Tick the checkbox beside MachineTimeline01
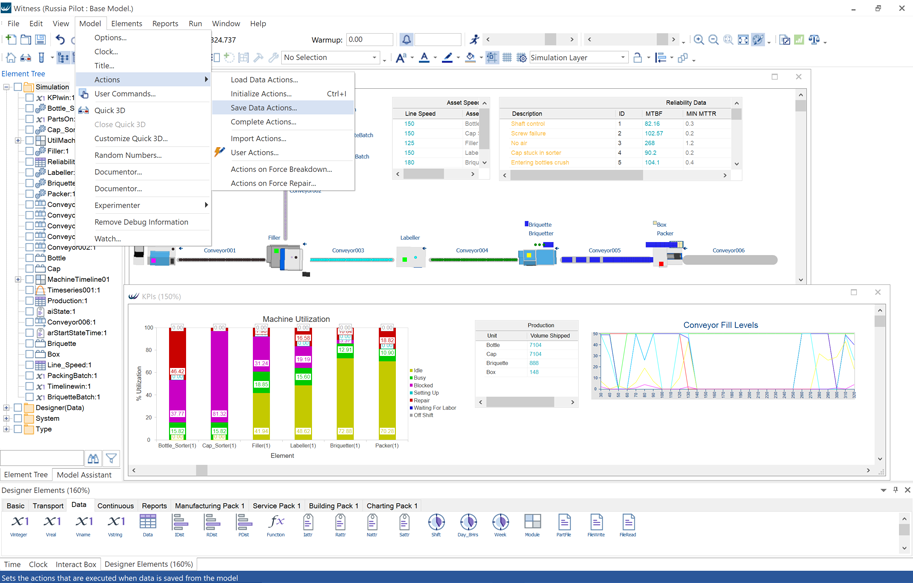Viewport: 913px width, 583px height. [29, 280]
